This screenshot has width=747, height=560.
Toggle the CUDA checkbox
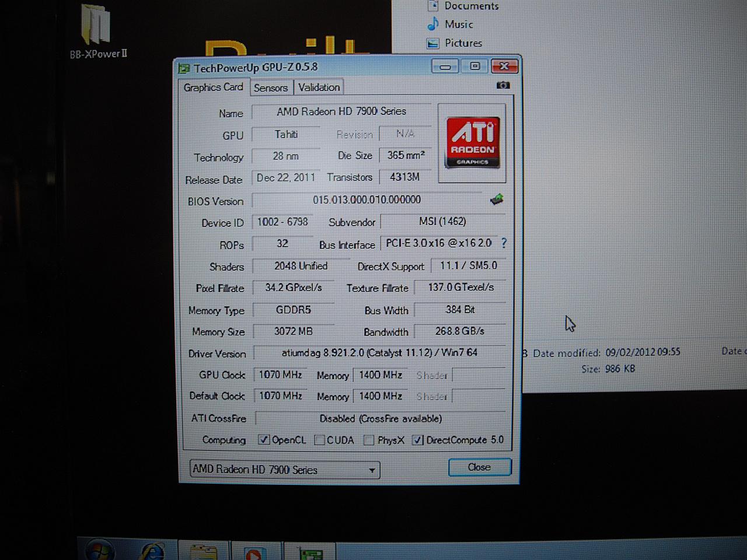click(x=319, y=440)
